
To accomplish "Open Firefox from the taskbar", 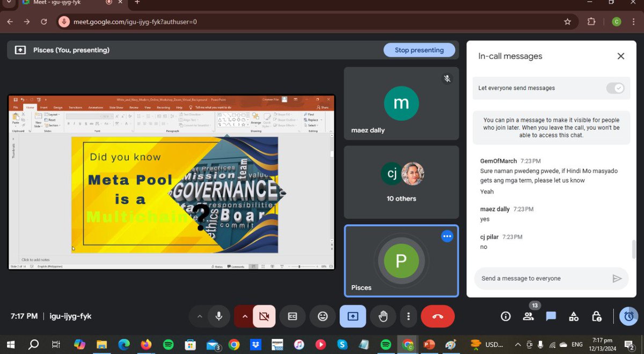I will (x=146, y=345).
